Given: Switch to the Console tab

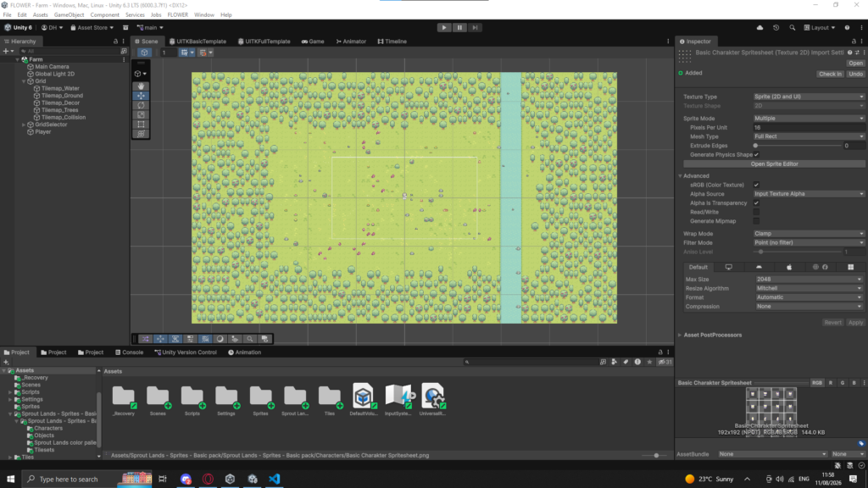Looking at the screenshot, I should [129, 352].
